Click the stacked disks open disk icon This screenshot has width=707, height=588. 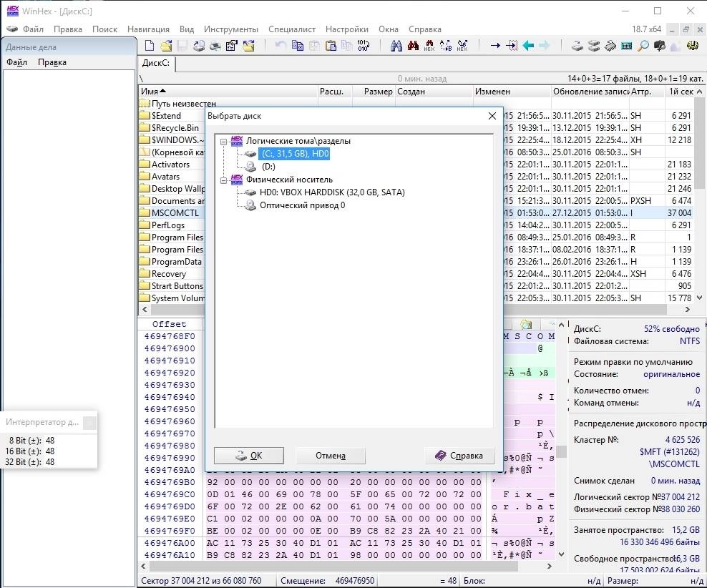point(594,46)
